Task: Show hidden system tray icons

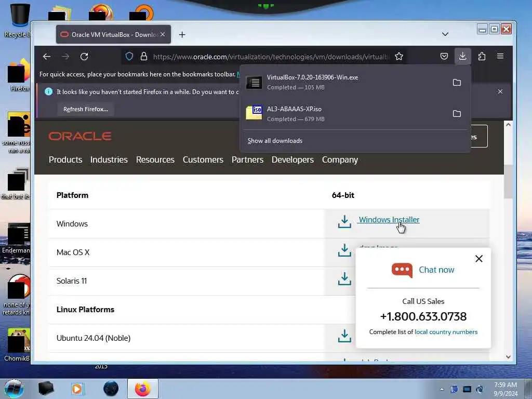Action: click(442, 389)
